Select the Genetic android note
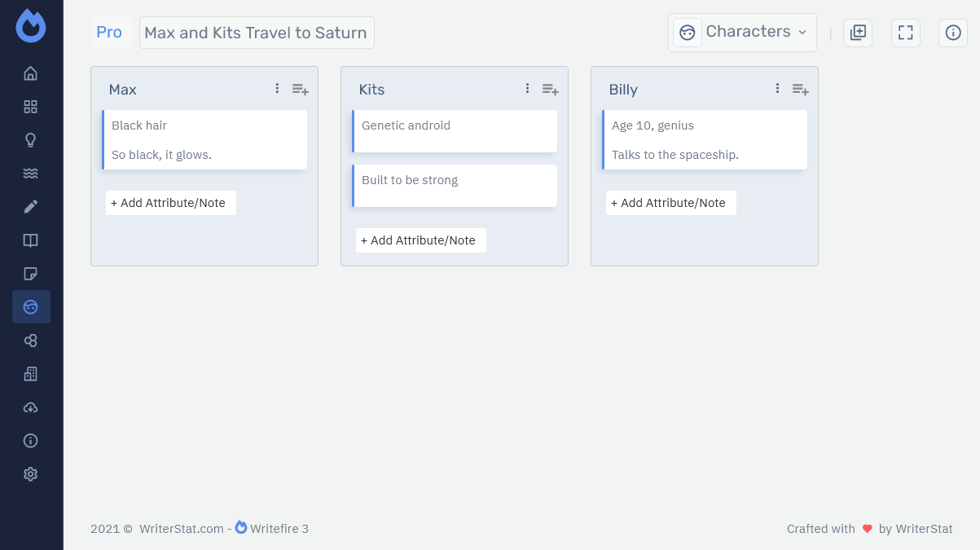 point(455,131)
